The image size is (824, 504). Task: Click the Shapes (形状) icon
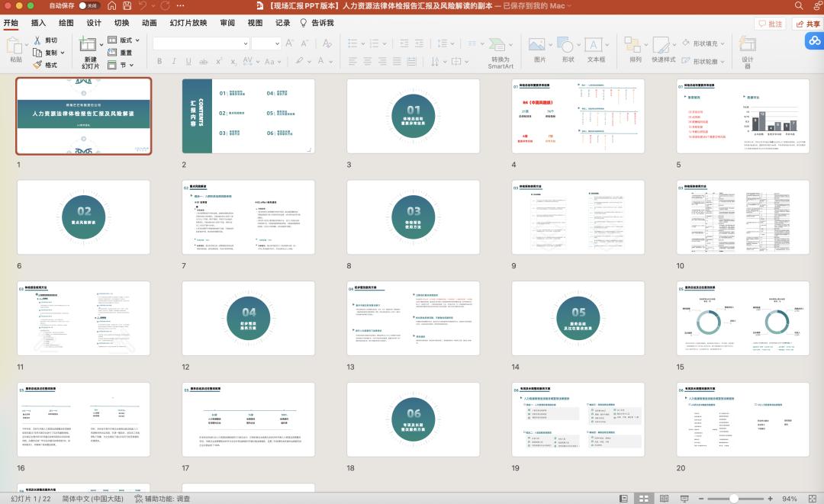[x=565, y=45]
